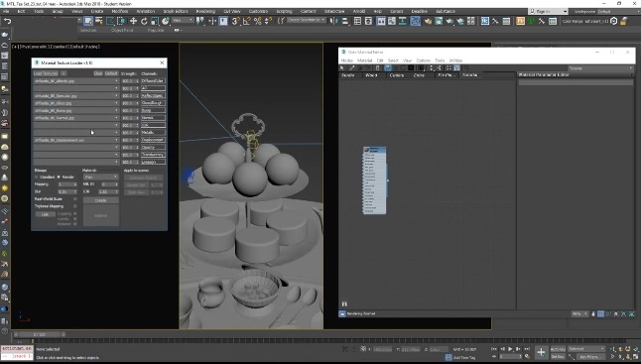Open the Material type dropdown in loader
This screenshot has height=364, width=641.
pyautogui.click(x=100, y=177)
